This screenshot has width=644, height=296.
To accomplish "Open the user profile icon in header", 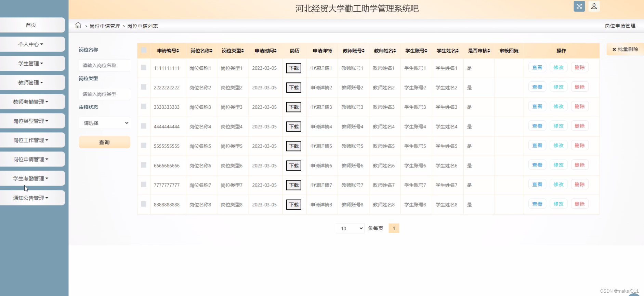I will tap(594, 6).
